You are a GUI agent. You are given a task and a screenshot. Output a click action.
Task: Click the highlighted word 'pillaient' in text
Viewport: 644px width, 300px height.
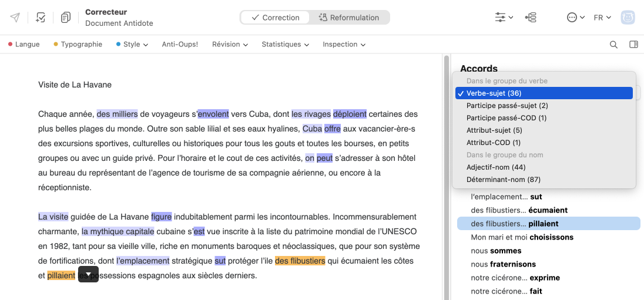(61, 275)
